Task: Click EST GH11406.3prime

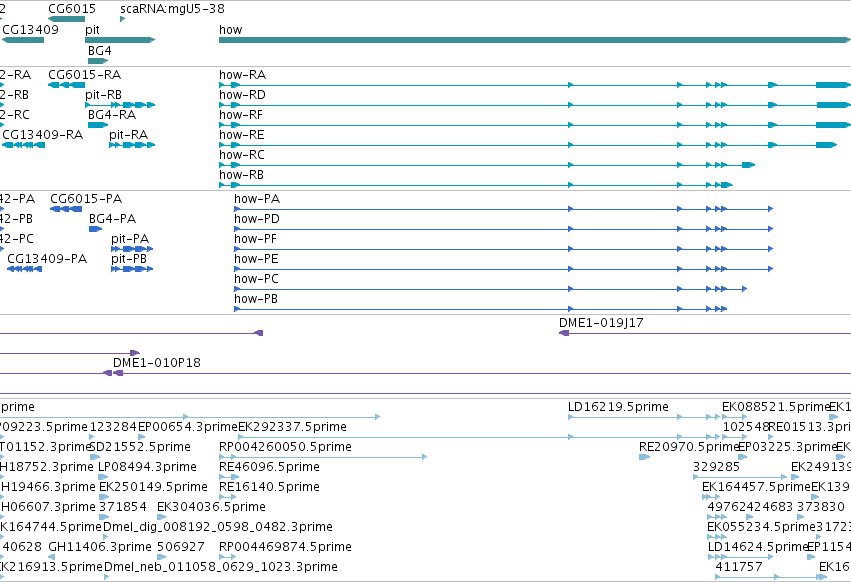Action: point(52,557)
